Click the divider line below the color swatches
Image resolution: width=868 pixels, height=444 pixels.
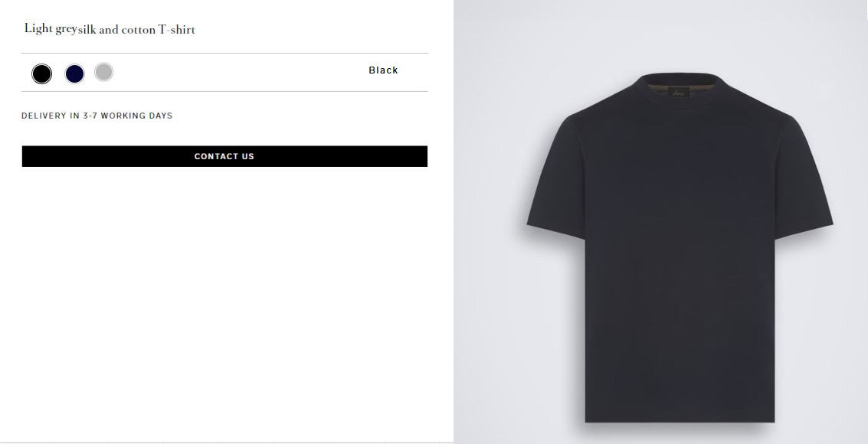pos(224,91)
